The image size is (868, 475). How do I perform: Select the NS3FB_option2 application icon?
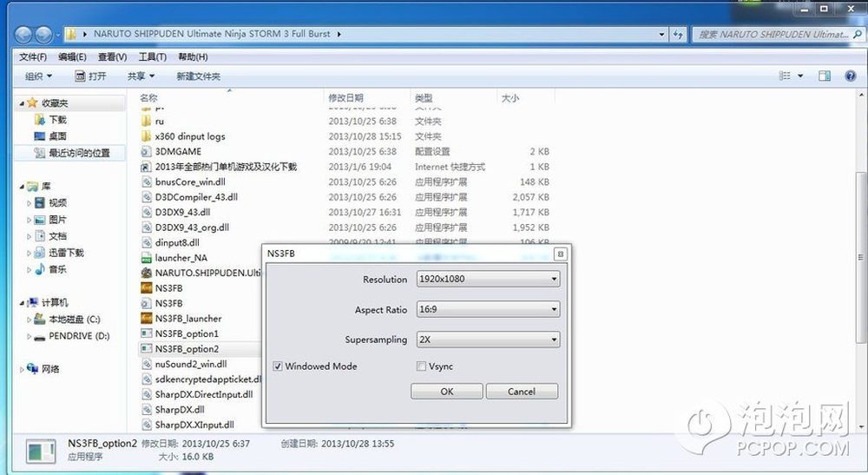[x=146, y=349]
